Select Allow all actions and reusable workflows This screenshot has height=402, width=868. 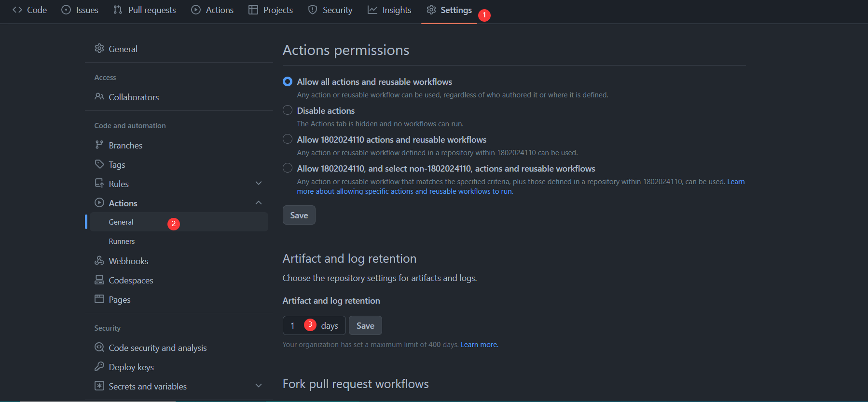click(x=288, y=81)
